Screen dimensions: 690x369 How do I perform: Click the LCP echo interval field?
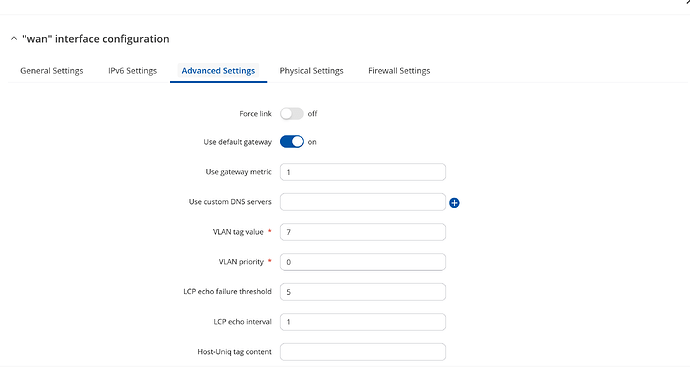pyautogui.click(x=363, y=322)
